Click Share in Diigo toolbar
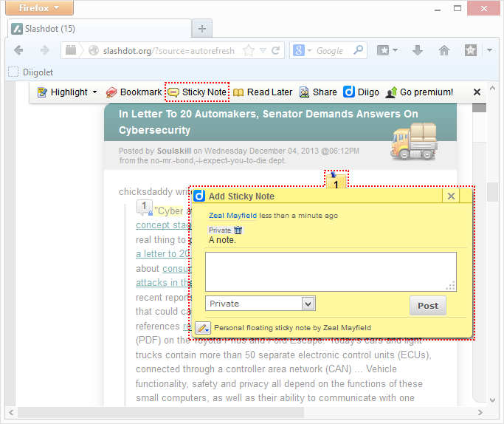The width and height of the screenshot is (504, 424). (318, 92)
